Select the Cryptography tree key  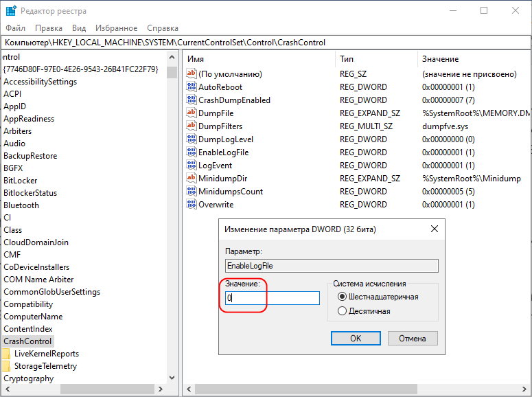click(29, 378)
